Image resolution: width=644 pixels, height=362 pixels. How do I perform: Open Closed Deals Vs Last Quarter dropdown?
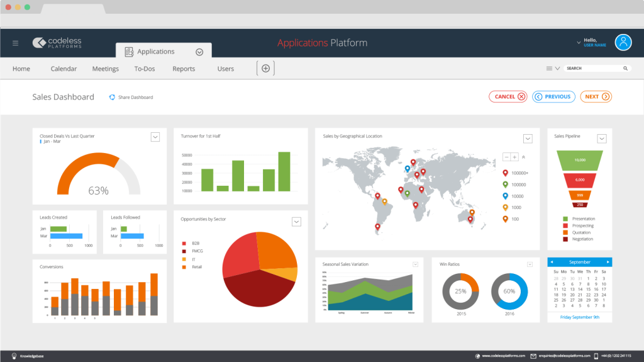coord(155,137)
